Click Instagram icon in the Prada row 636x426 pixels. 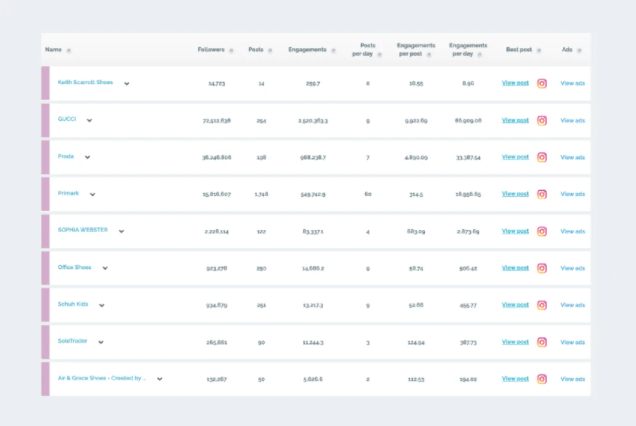[542, 157]
